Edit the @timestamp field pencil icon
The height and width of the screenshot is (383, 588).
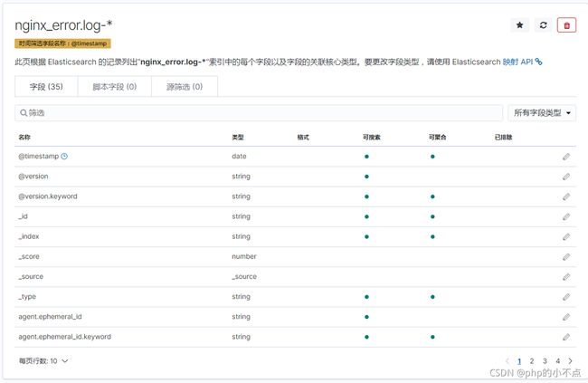tap(566, 157)
